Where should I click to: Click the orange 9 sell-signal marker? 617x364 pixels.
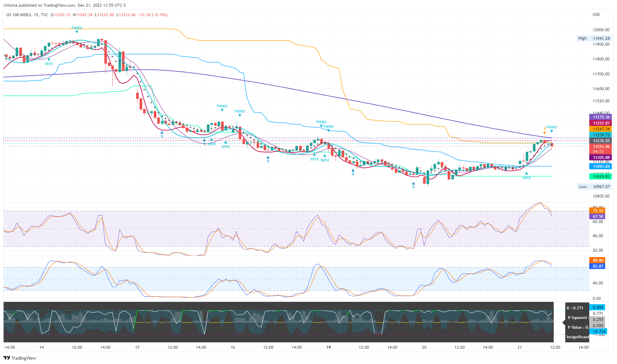(x=544, y=129)
